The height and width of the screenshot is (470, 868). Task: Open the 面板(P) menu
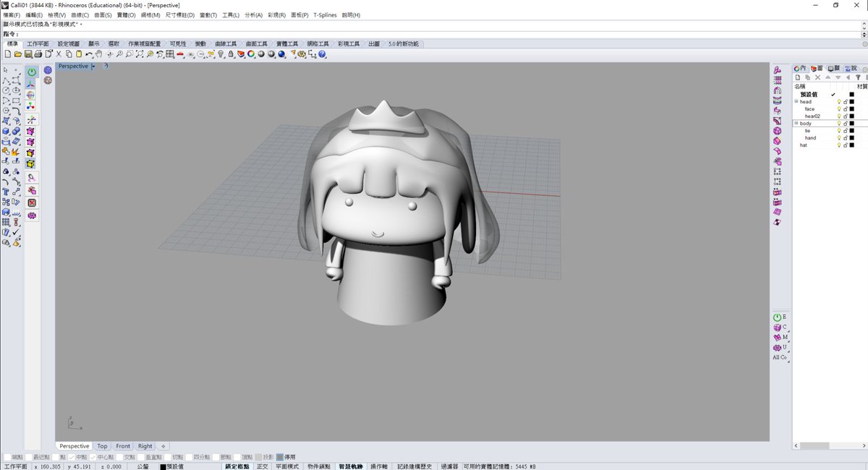[299, 15]
